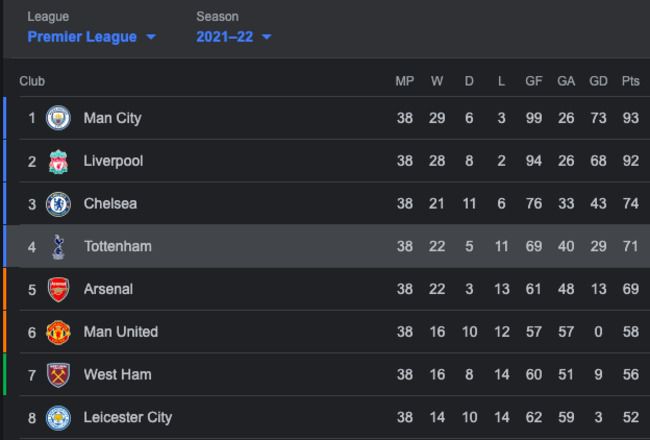The width and height of the screenshot is (650, 440).
Task: Click the arrow beside Premier League
Action: pos(151,37)
